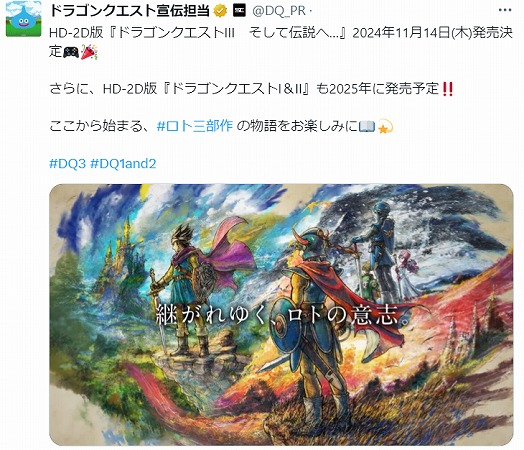Click the gold verified checkmark badge
The image size is (524, 450).
[x=220, y=11]
